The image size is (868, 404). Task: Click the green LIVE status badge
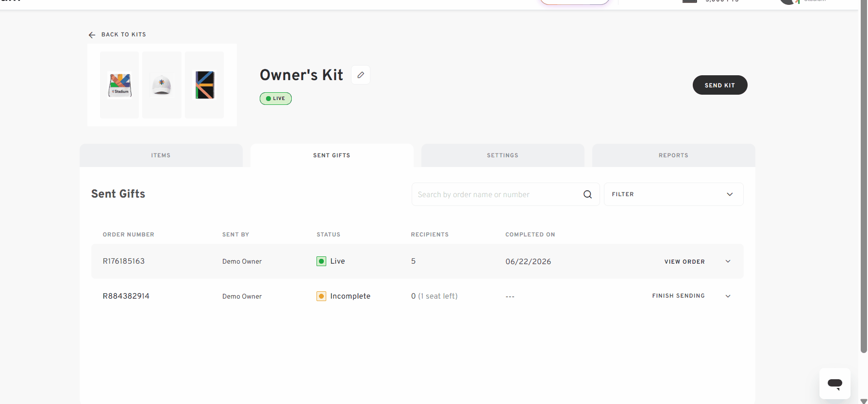(x=276, y=99)
